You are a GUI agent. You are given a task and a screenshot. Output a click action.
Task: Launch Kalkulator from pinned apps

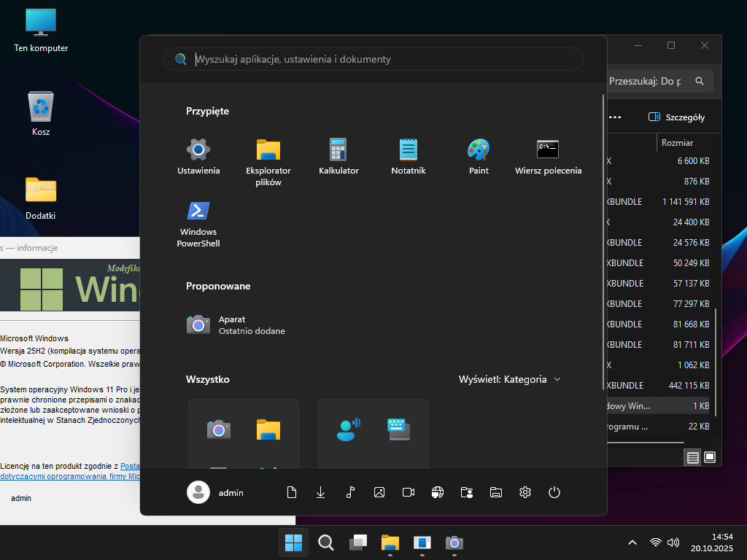pyautogui.click(x=338, y=156)
